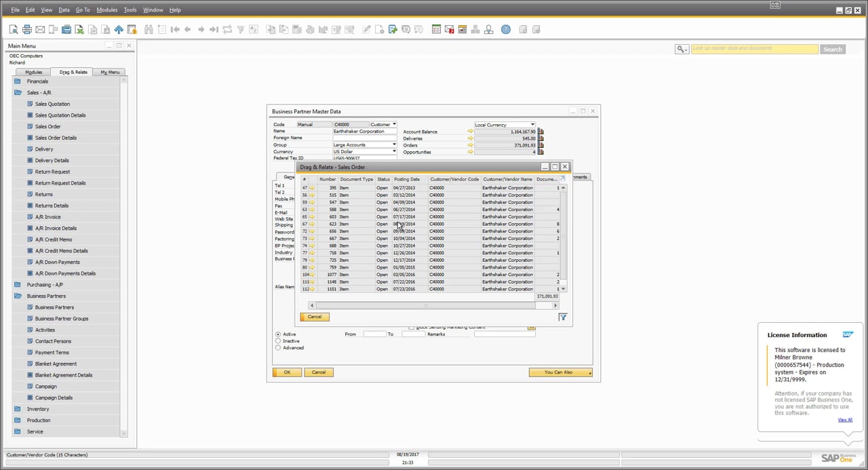Go to Next Record arrow icon

tap(201, 29)
